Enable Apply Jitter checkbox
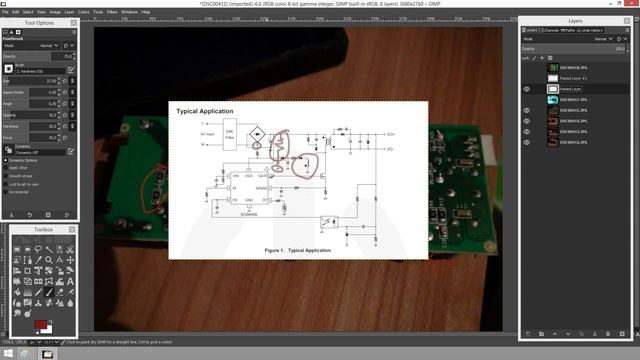Viewport: 640px width, 360px height. pyautogui.click(x=6, y=168)
